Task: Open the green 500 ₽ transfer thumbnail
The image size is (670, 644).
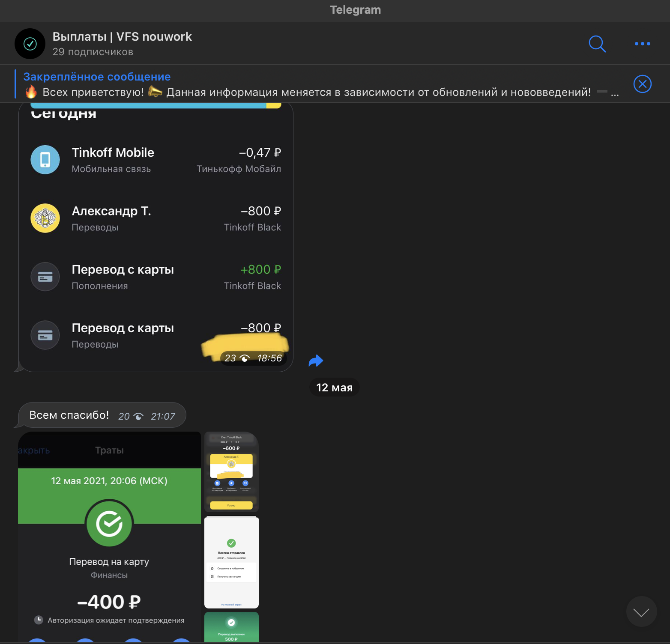Action: (x=231, y=627)
